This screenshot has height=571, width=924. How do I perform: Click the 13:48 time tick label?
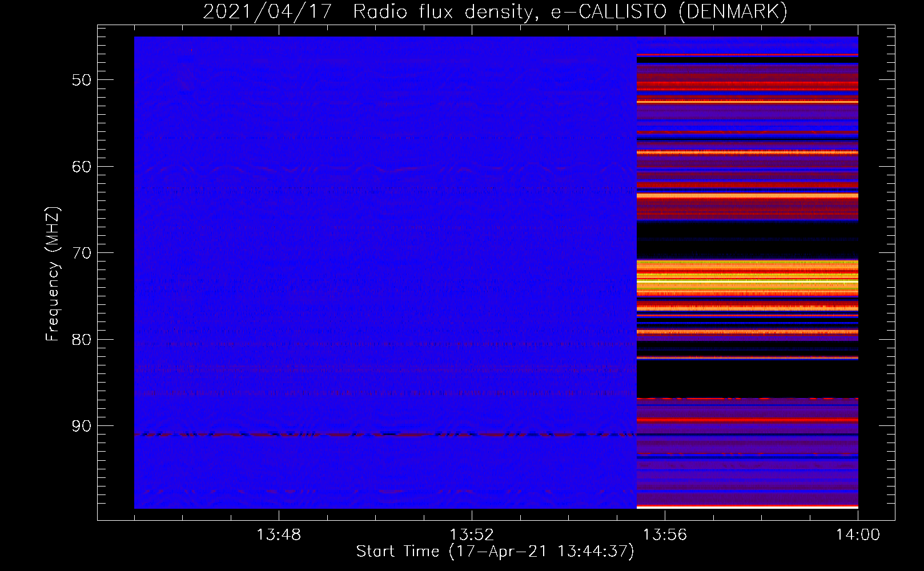pyautogui.click(x=279, y=534)
